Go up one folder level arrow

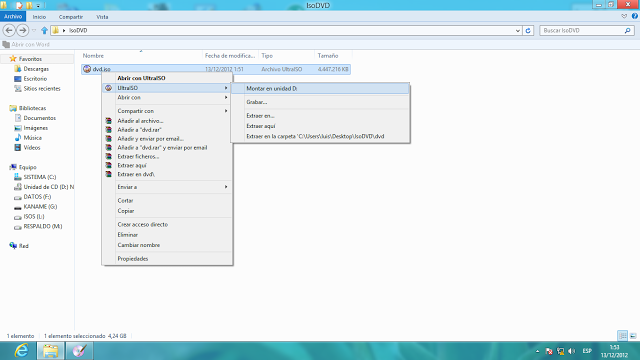click(x=44, y=31)
